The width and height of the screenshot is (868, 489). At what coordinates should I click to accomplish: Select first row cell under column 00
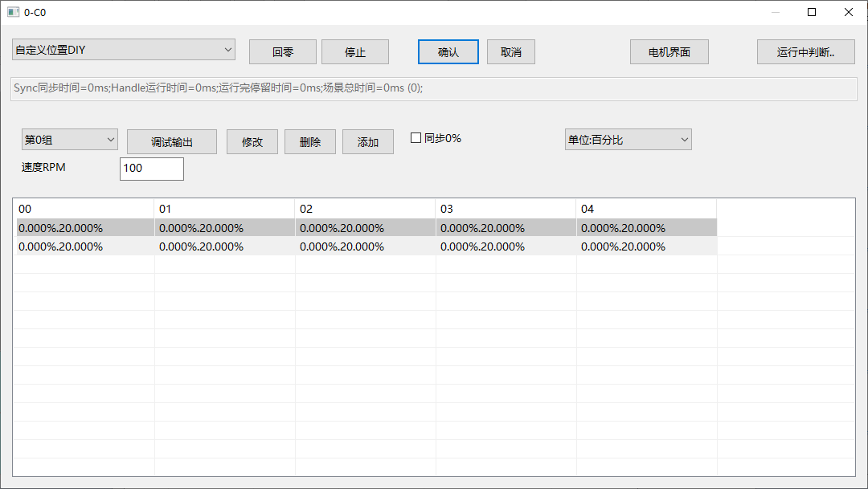pyautogui.click(x=85, y=228)
